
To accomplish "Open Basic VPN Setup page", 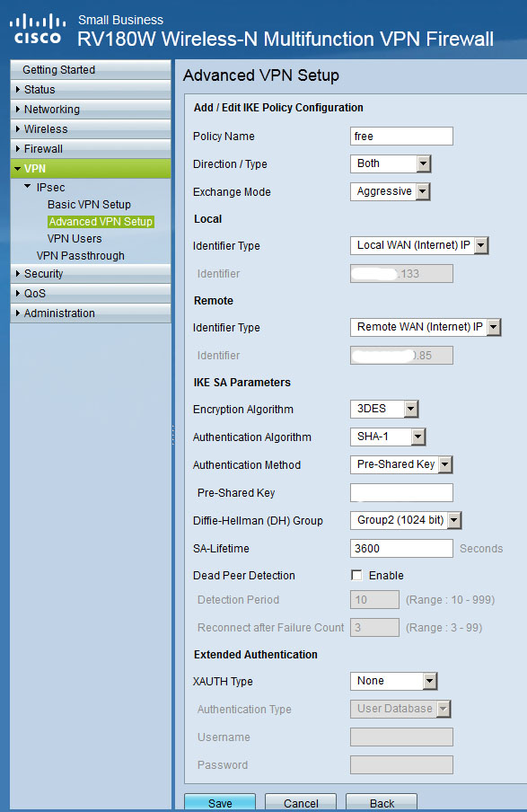I will coord(89,204).
